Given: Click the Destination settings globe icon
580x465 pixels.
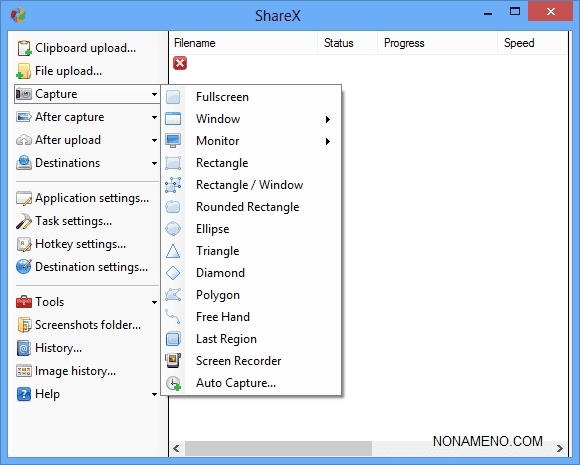Looking at the screenshot, I should tap(24, 267).
